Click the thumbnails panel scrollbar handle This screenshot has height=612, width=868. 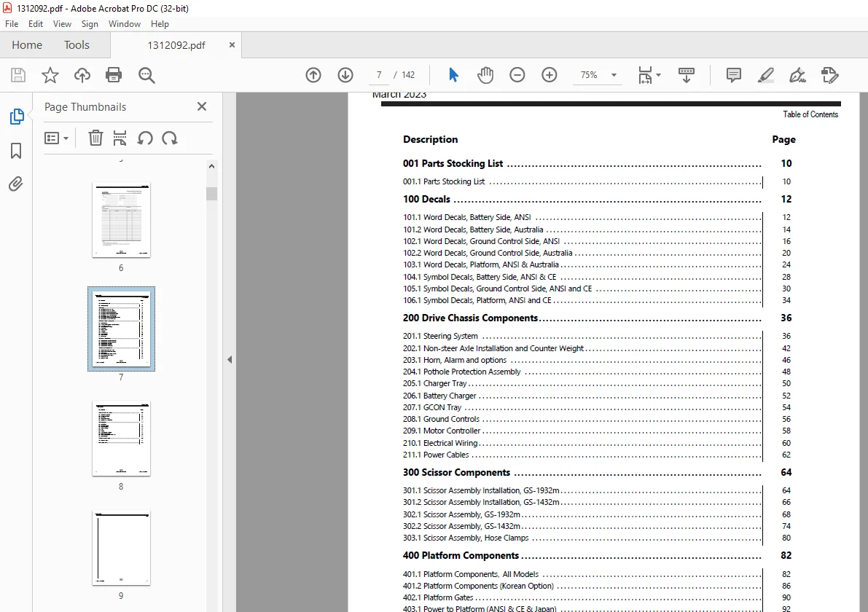point(211,194)
